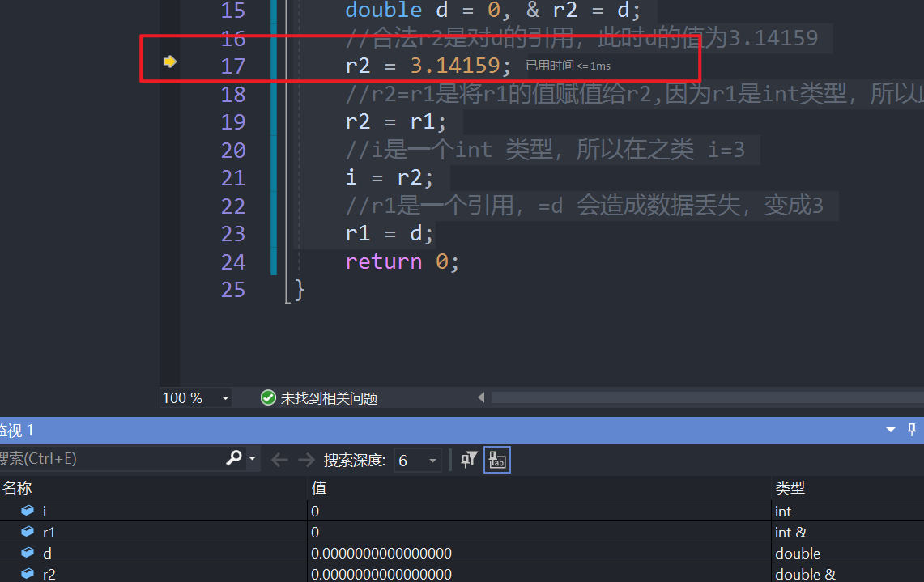Click the 类型 column header

(x=790, y=487)
